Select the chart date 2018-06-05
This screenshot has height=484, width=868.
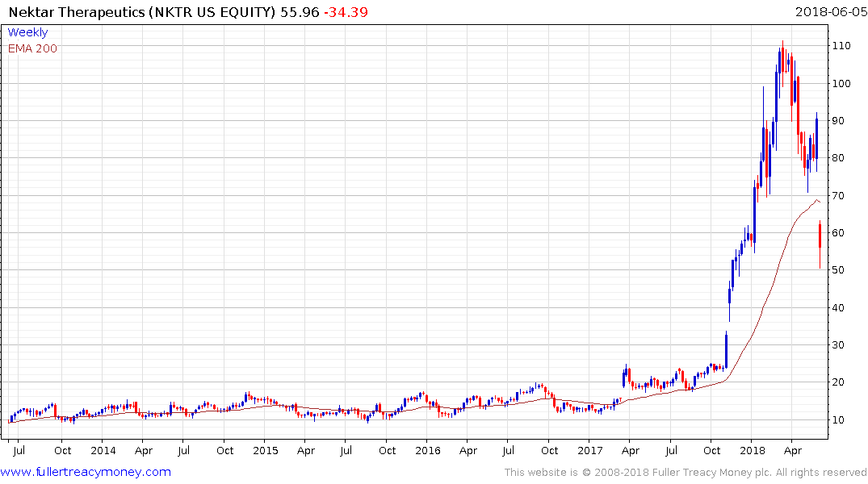coord(831,12)
